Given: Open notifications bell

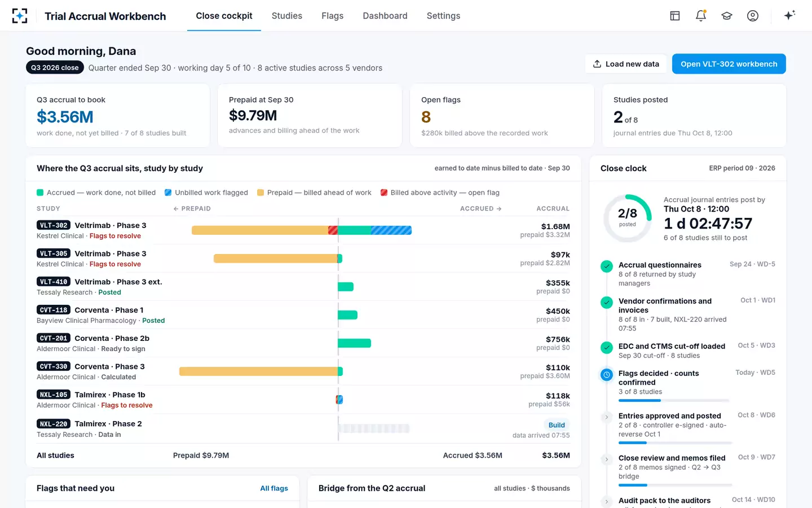Looking at the screenshot, I should pos(701,16).
